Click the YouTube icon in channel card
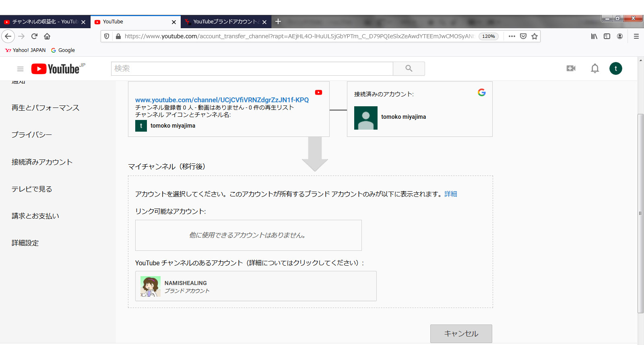This screenshot has height=345, width=644. coord(318,92)
